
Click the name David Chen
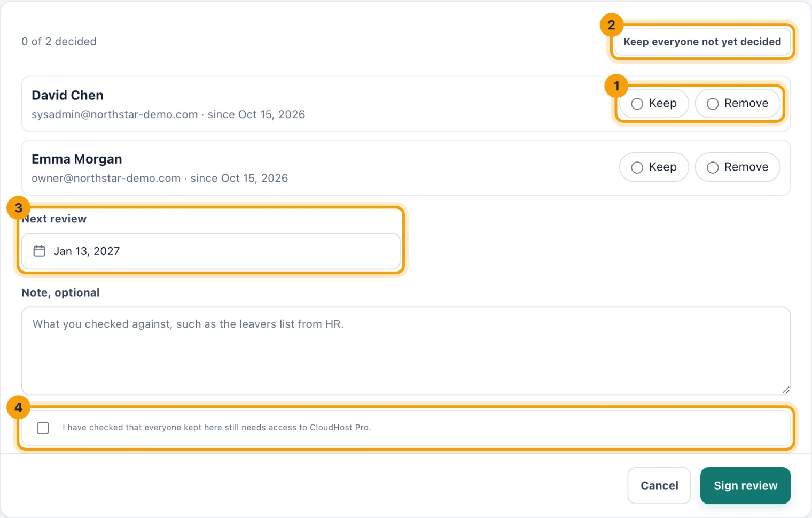pyautogui.click(x=68, y=95)
